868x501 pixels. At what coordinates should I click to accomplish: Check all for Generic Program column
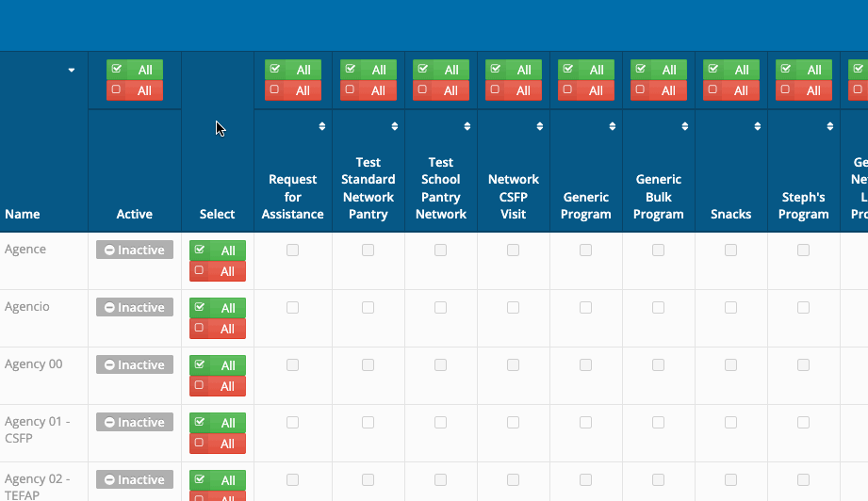585,70
